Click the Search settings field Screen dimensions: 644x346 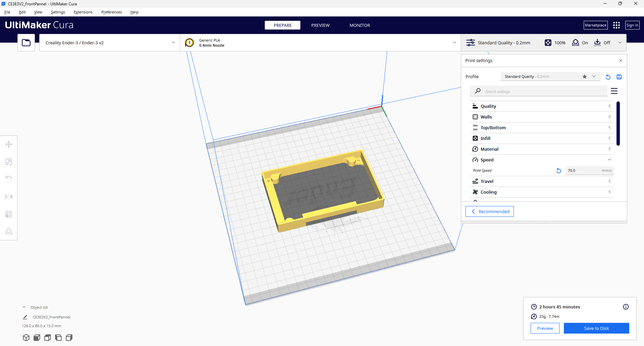point(539,91)
